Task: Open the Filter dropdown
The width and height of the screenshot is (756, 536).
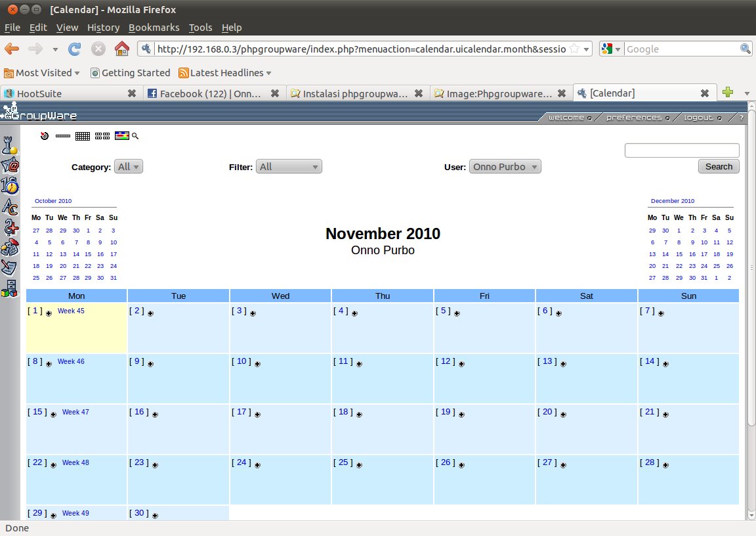Action: [x=289, y=167]
